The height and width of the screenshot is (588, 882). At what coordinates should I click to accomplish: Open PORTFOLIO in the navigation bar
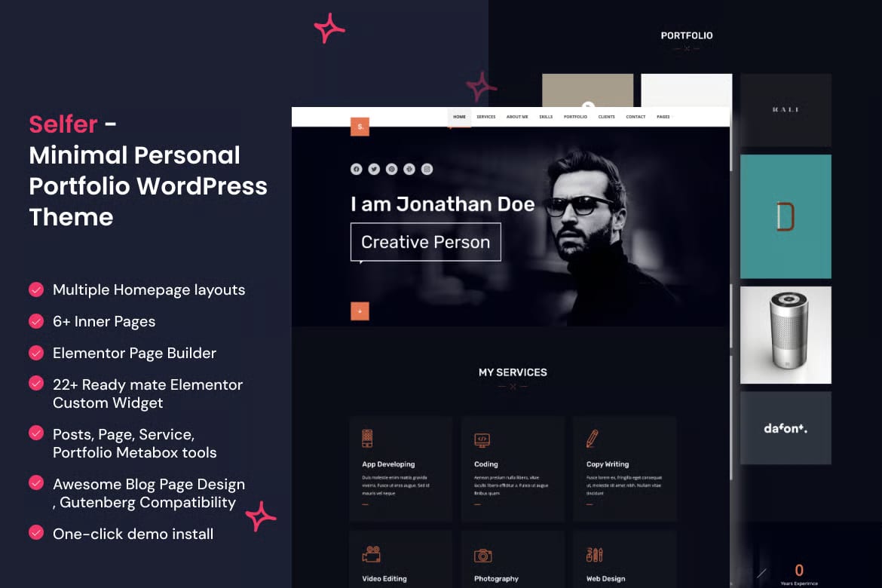tap(575, 117)
